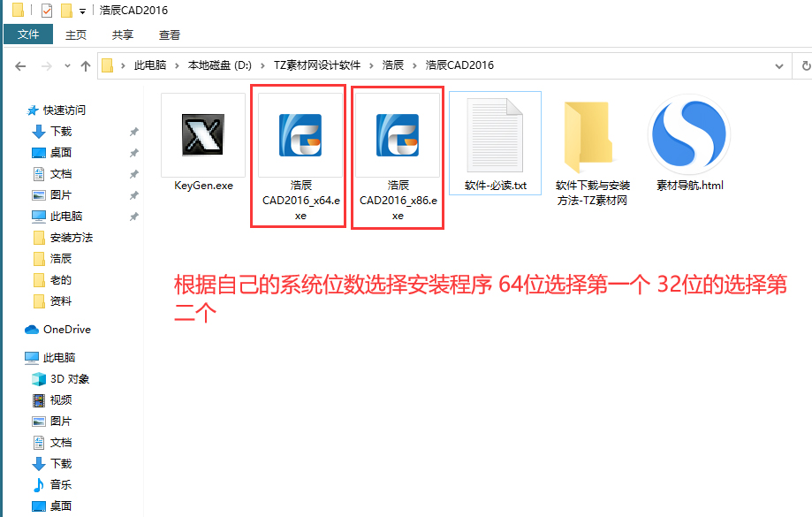The width and height of the screenshot is (812, 517).
Task: Click 浩辰CAD2016 in the address bar path
Action: click(x=459, y=65)
